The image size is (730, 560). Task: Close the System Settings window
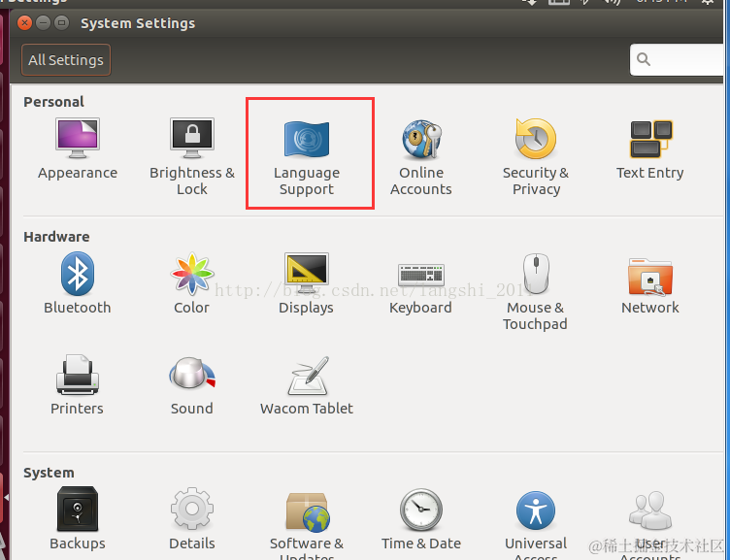pyautogui.click(x=24, y=23)
